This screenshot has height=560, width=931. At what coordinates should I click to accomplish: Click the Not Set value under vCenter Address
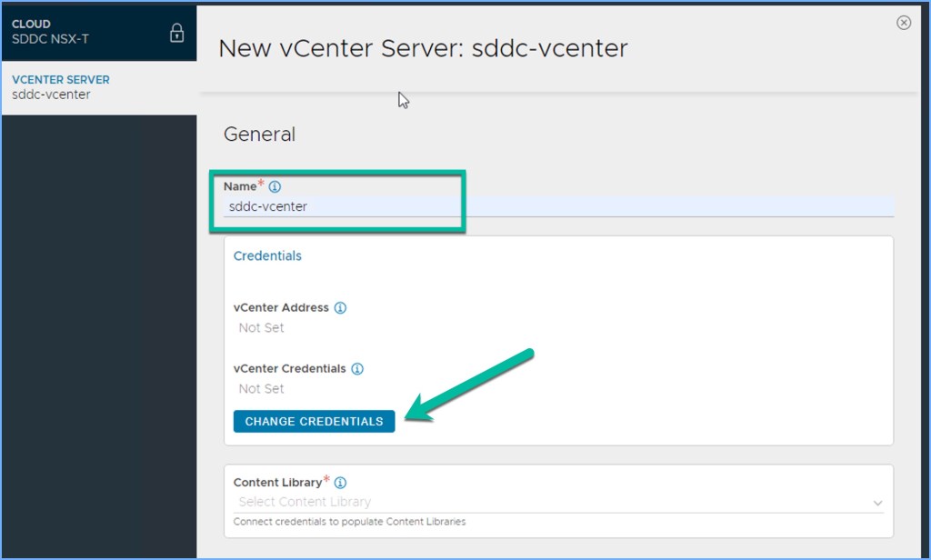tap(261, 327)
